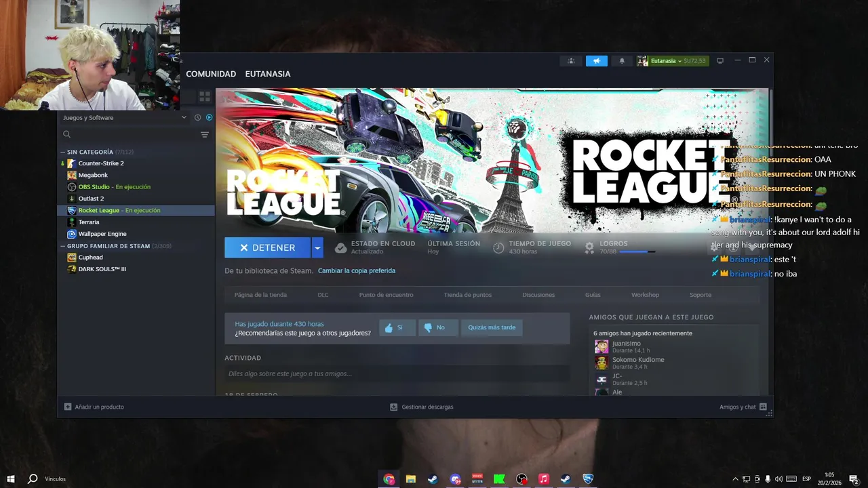
Task: Click the Eutanasia profile avatar
Action: tap(642, 61)
